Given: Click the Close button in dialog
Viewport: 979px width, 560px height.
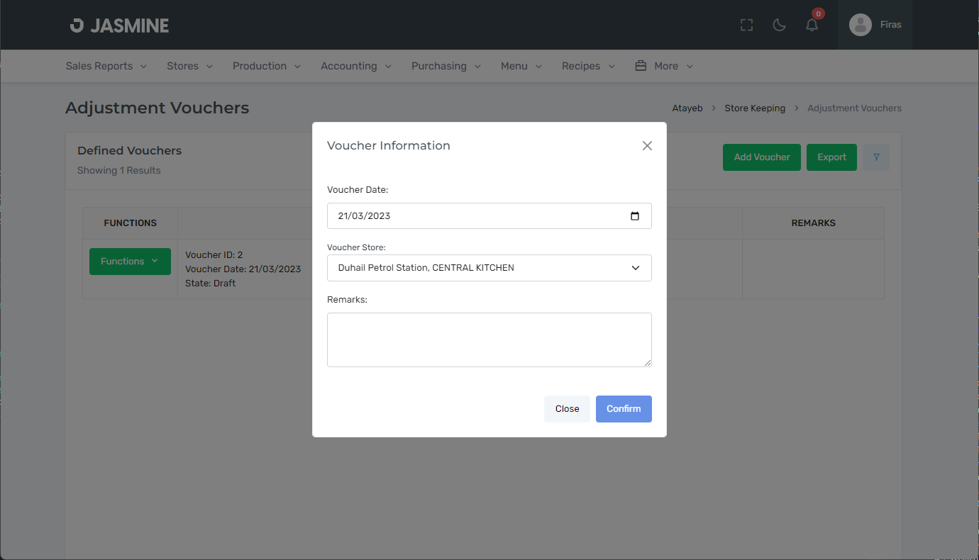Looking at the screenshot, I should pos(567,409).
